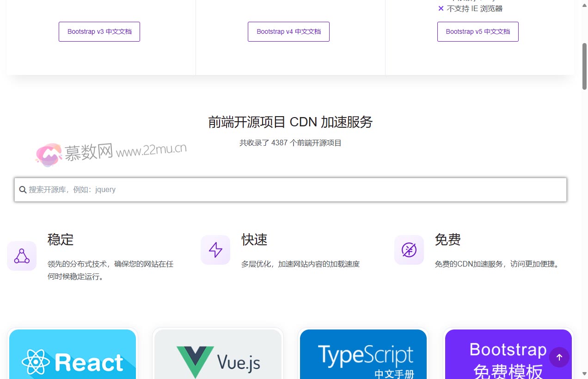588x379 pixels.
Task: Click the 稳定 (stability) feature icon
Action: (22, 255)
